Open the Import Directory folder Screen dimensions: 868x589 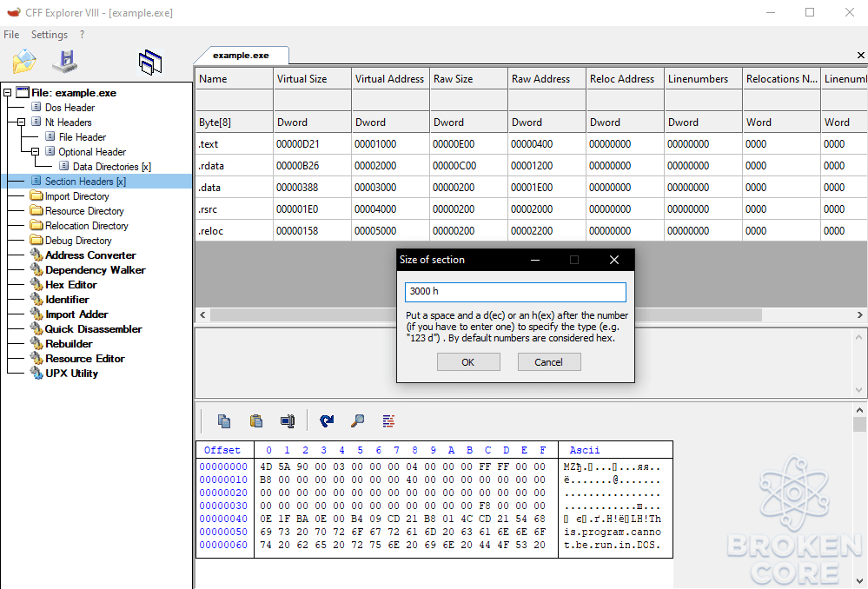(x=77, y=196)
